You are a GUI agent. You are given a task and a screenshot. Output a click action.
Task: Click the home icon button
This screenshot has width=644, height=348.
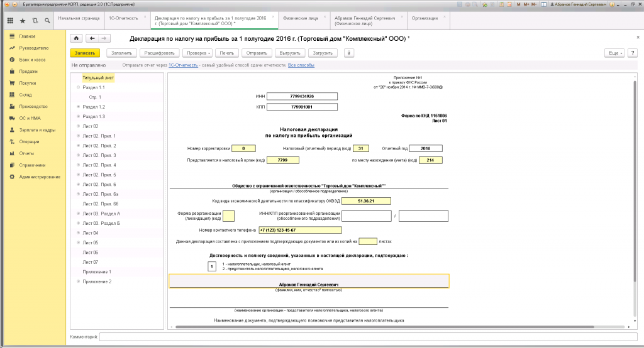coord(76,38)
